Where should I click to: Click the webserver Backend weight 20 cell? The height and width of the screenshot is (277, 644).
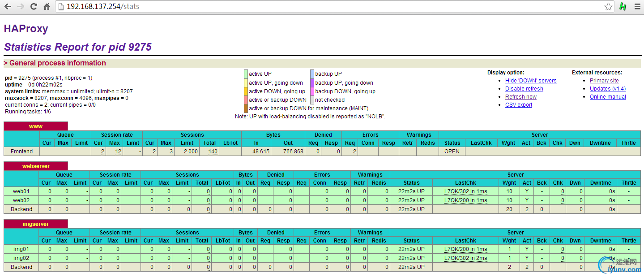(509, 209)
